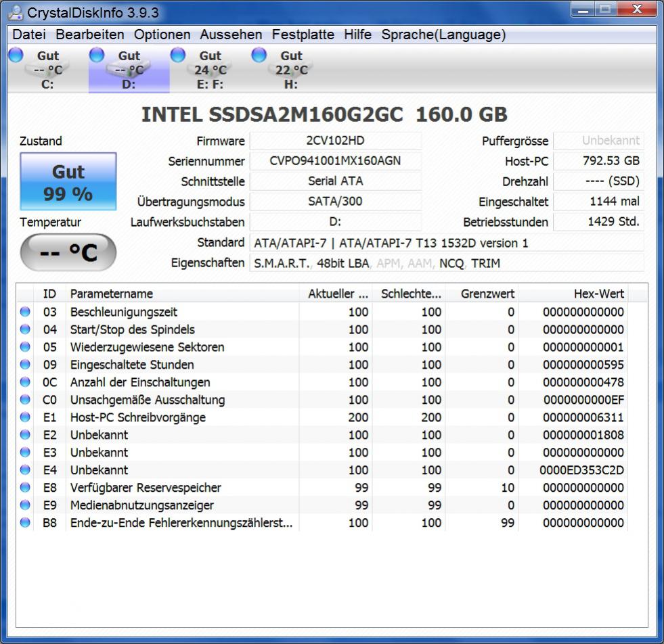The width and height of the screenshot is (664, 644).
Task: Click the Firmware field 2CV102HD
Action: 336,141
